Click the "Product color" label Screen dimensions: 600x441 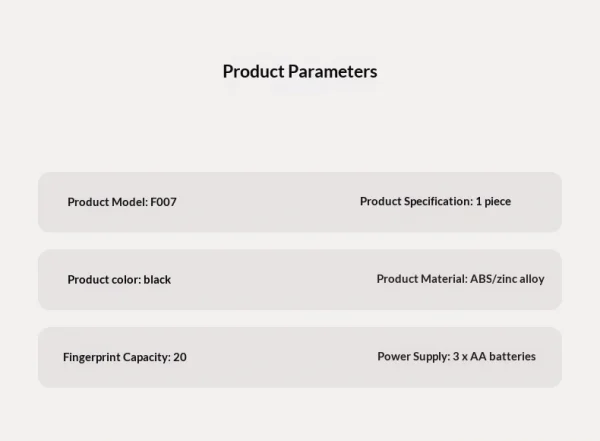pyautogui.click(x=104, y=279)
